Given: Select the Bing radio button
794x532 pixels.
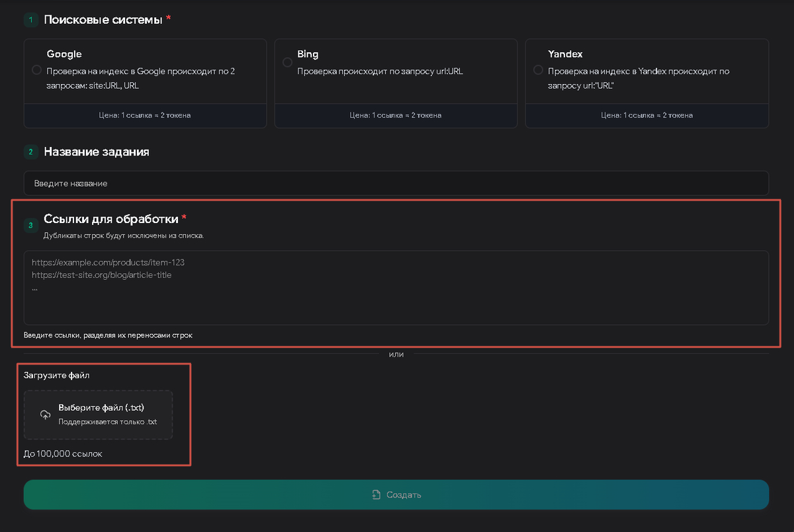Looking at the screenshot, I should 287,62.
